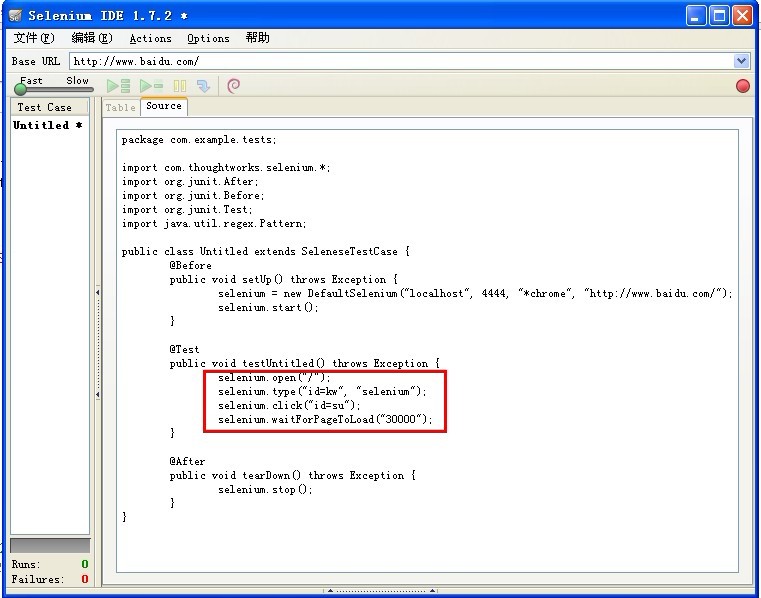
Task: Open the 编辑(E) menu
Action: (x=92, y=38)
